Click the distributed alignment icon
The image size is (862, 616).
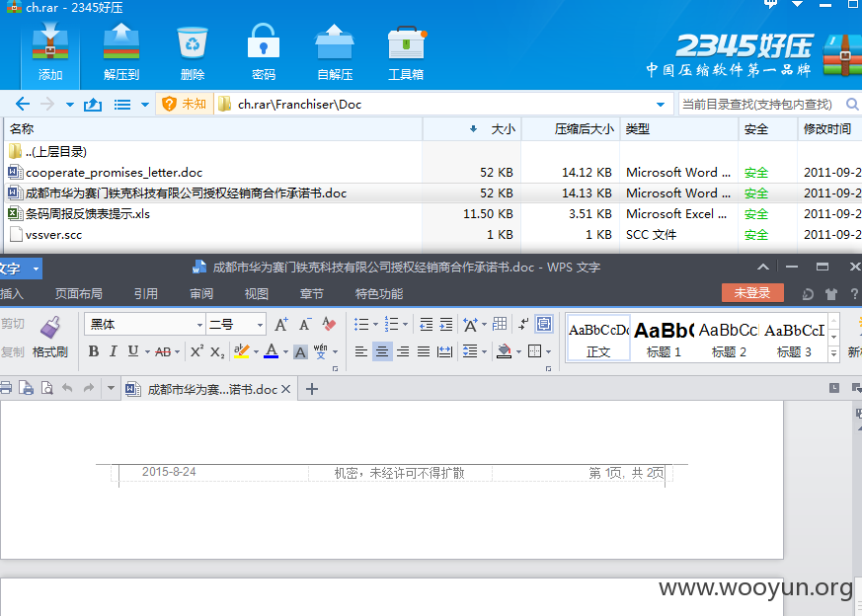pos(444,351)
